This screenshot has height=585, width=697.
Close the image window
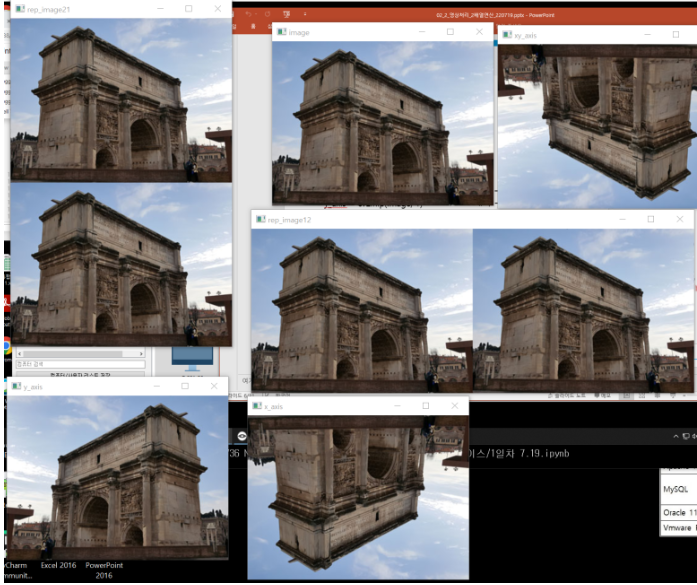479,32
